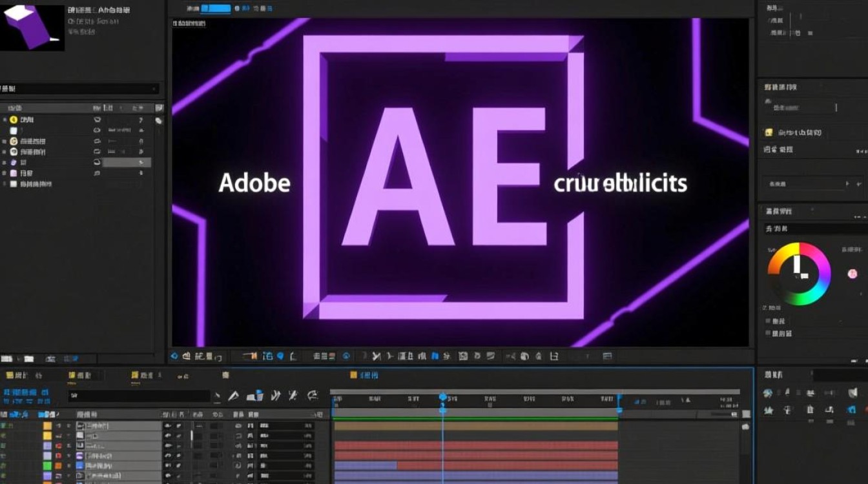The height and width of the screenshot is (484, 868).
Task: Click the yellow icon in the project panel list
Action: click(x=14, y=120)
